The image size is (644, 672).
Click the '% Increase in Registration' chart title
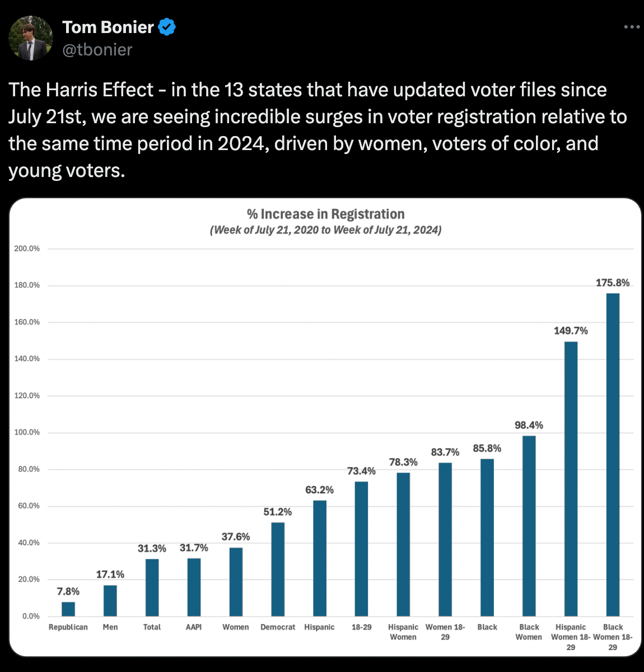[x=325, y=214]
